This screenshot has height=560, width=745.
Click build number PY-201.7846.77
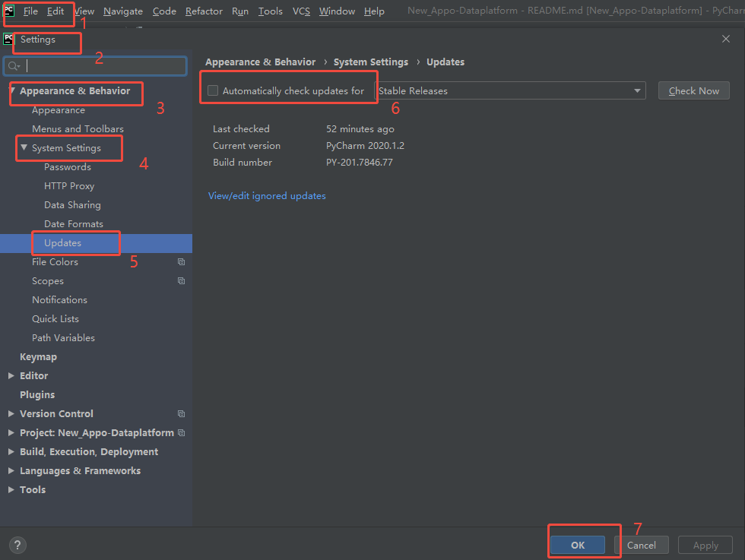pyautogui.click(x=359, y=162)
